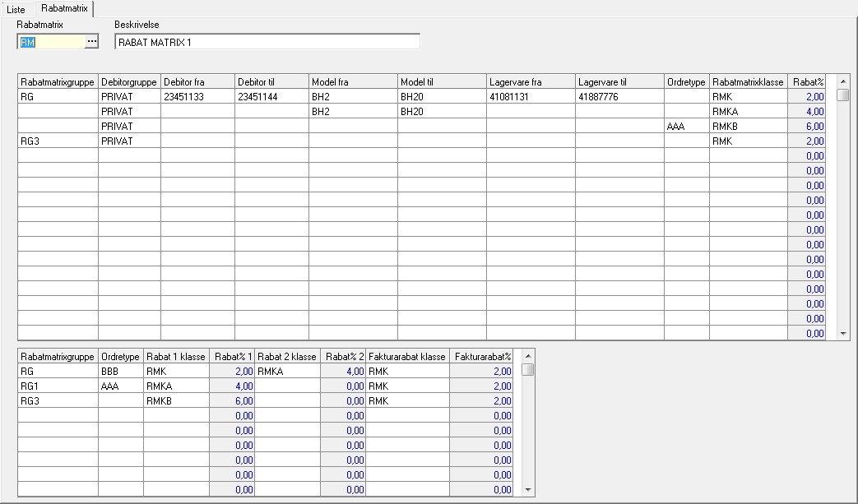Click the RMKB Rabatmatrixklasse cell in upper grid
The image size is (858, 504).
(748, 127)
